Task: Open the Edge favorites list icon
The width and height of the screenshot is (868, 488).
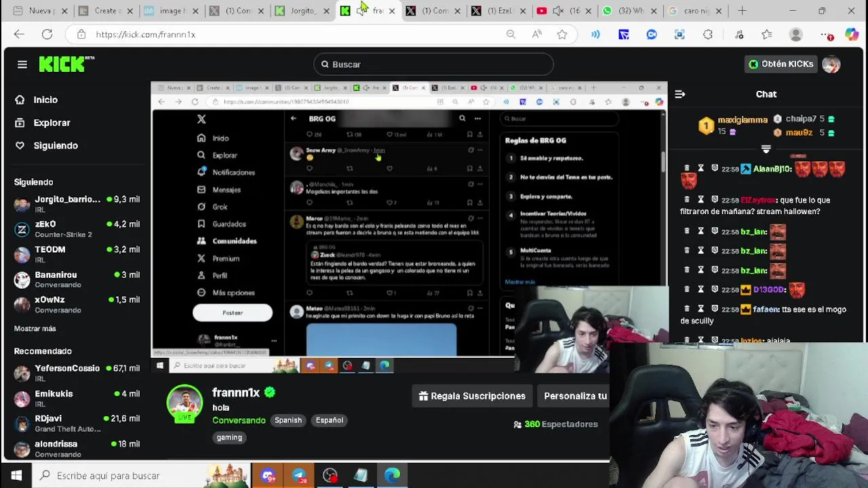Action: click(767, 35)
